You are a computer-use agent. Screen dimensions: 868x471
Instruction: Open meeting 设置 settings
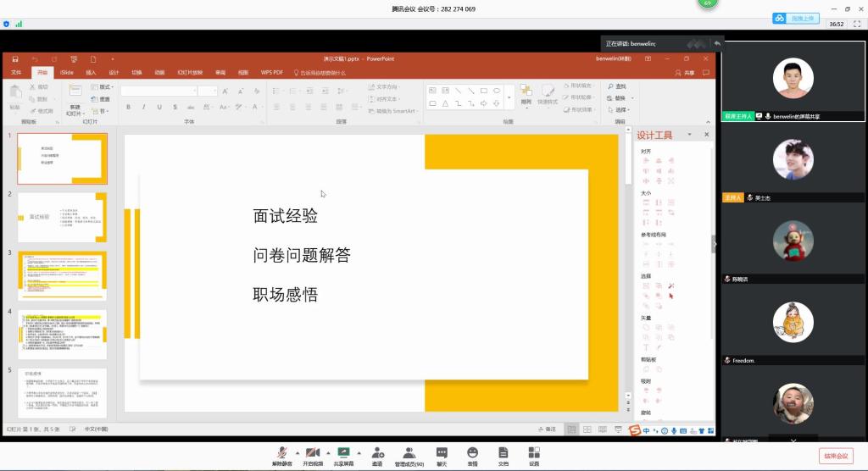[533, 453]
